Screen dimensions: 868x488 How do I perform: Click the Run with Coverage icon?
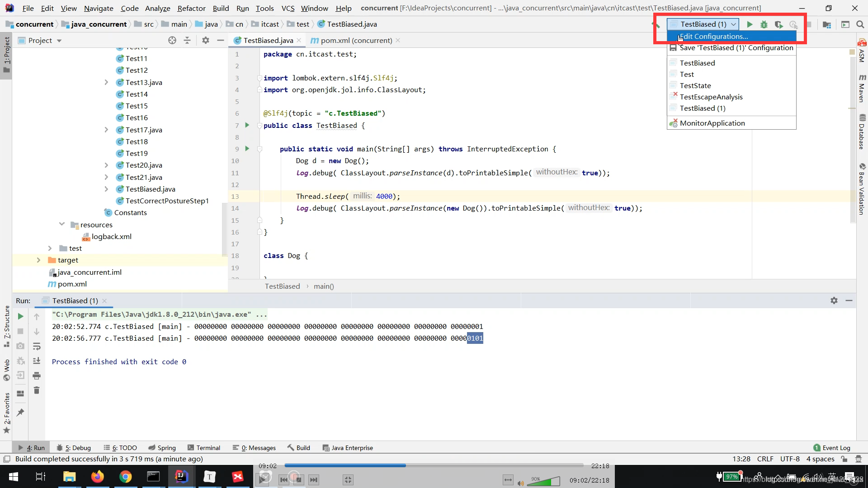click(778, 24)
